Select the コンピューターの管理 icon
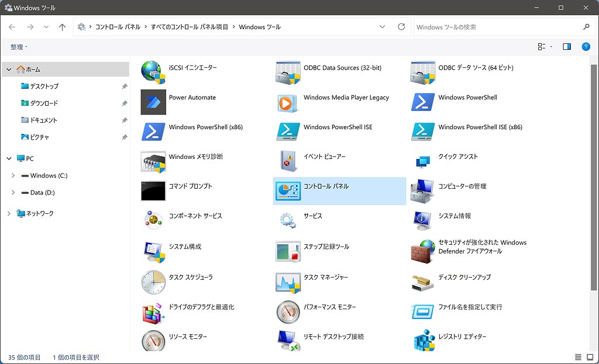599x364 pixels. [x=422, y=191]
